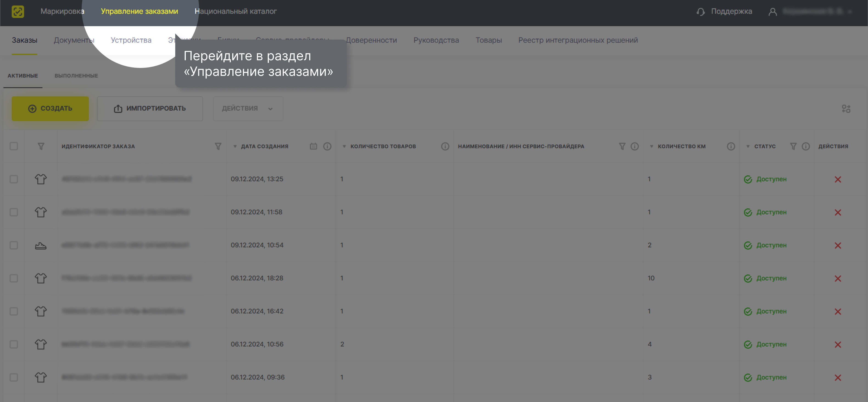
Task: Open the 'Доверенности' section tab
Action: point(371,40)
